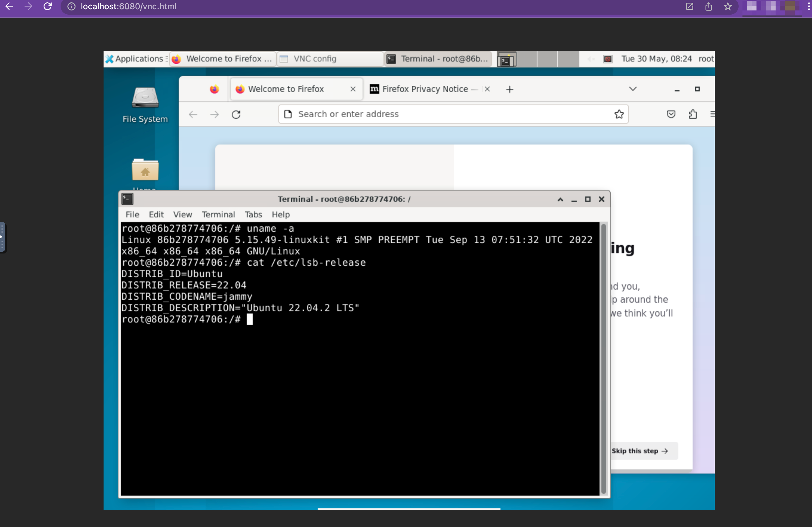Bookmark the page using the star icon
The image size is (812, 527).
coord(619,114)
